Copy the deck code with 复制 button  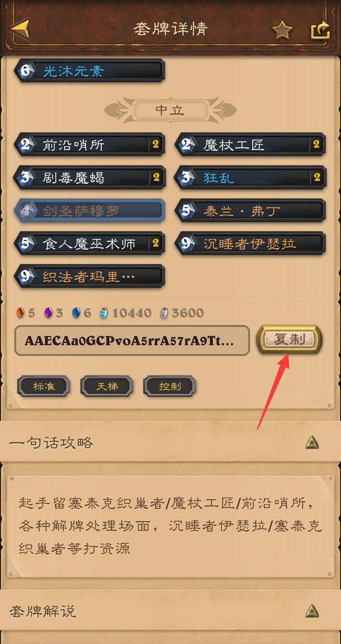coord(289,340)
